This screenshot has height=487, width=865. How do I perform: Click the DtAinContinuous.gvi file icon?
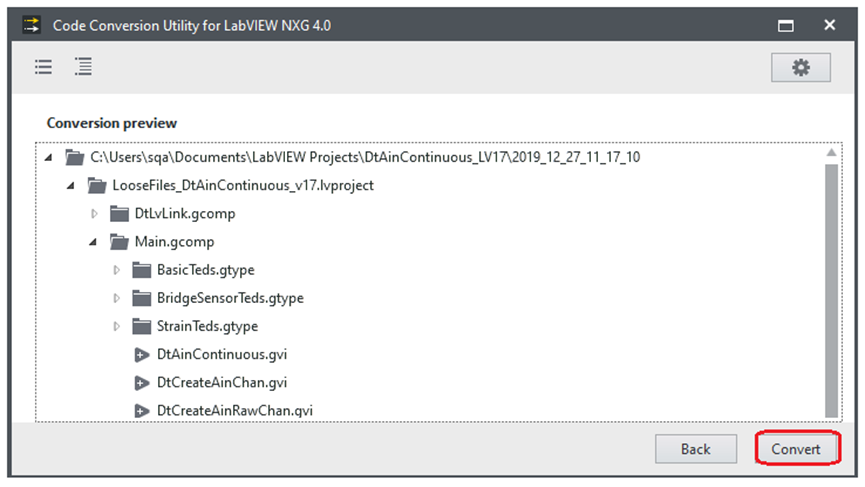pyautogui.click(x=141, y=355)
